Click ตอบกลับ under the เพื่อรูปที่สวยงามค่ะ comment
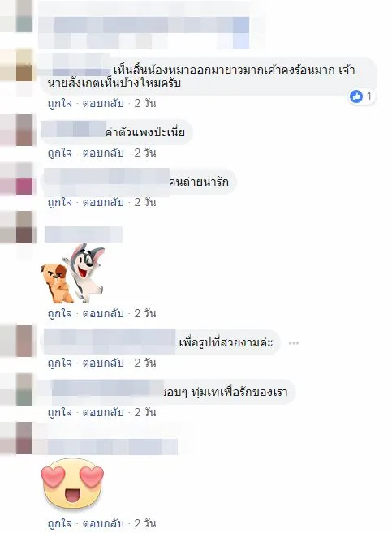This screenshot has width=392, height=533. 103,363
